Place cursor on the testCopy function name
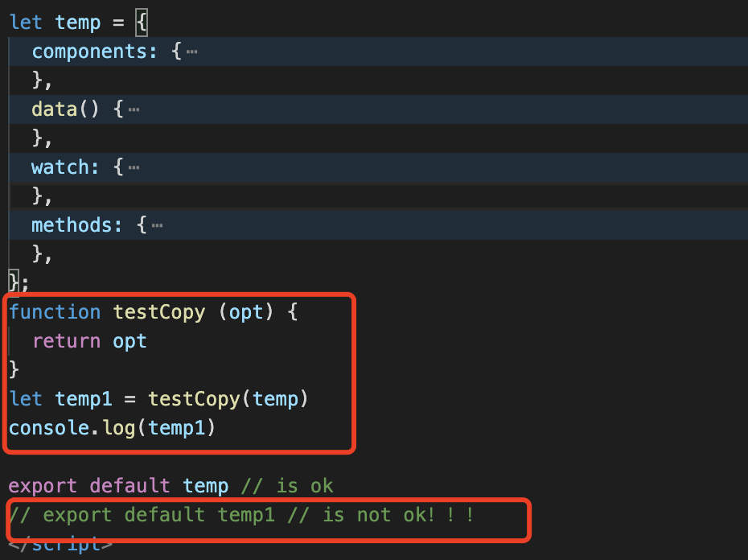This screenshot has width=748, height=560. click(159, 312)
